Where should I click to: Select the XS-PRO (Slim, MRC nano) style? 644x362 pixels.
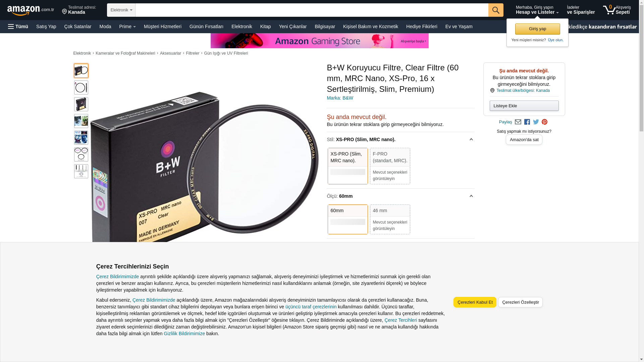348,166
